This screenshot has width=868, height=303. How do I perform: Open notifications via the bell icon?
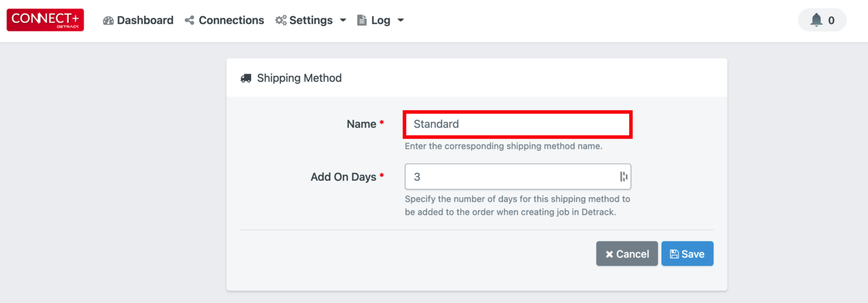[x=816, y=20]
